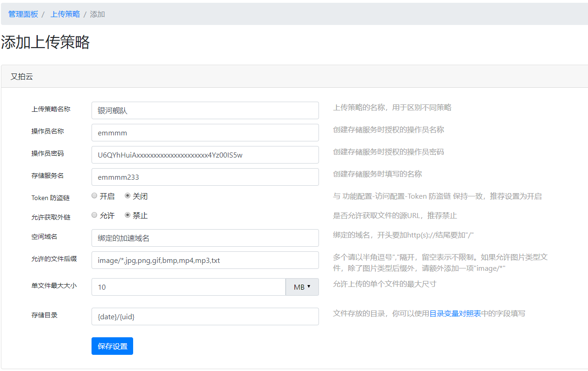The width and height of the screenshot is (588, 371).
Task: Click the 管理面板 breadcrumb link
Action: 23,14
